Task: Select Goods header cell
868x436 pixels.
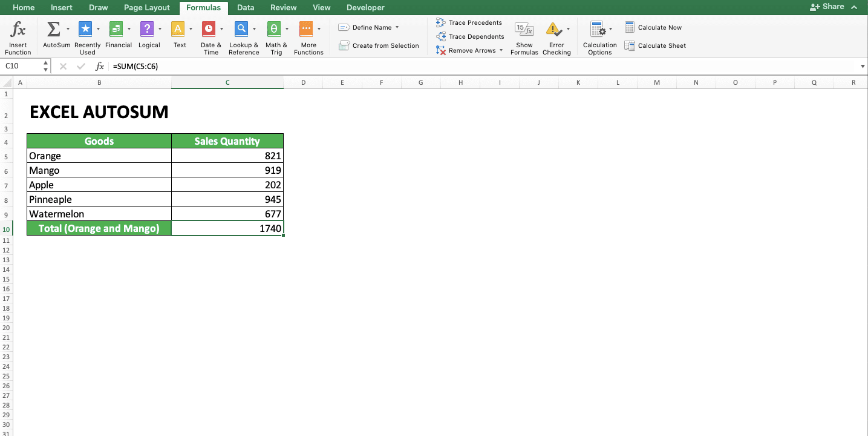Action: 99,141
